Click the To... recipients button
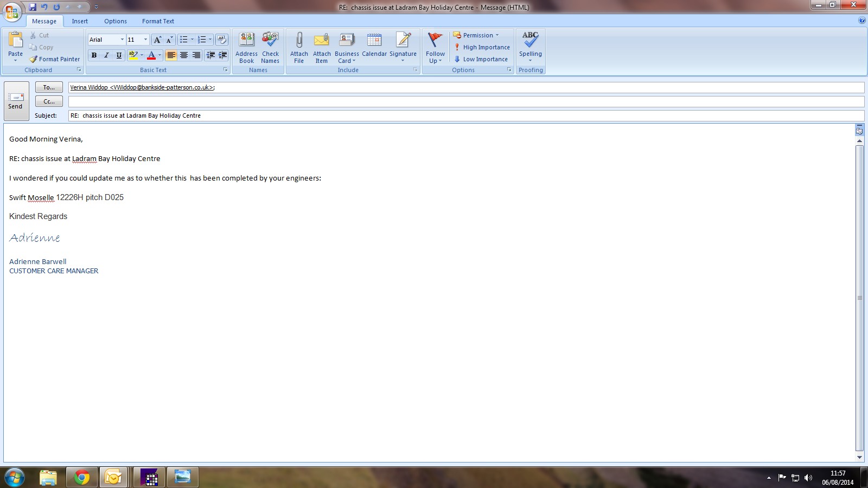868x488 pixels. tap(49, 87)
